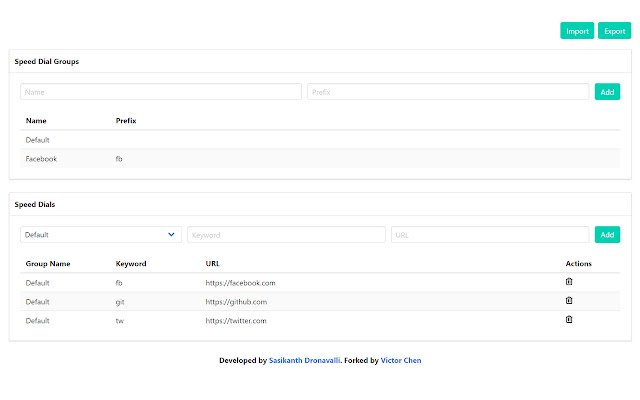Image resolution: width=640 pixels, height=400 pixels.
Task: Open Sasikanth Dronavalli's link
Action: pyautogui.click(x=304, y=360)
